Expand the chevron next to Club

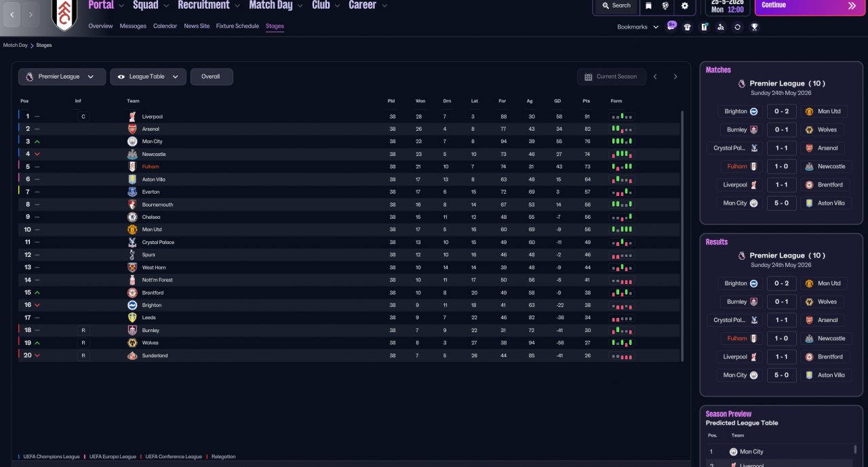[x=337, y=5]
